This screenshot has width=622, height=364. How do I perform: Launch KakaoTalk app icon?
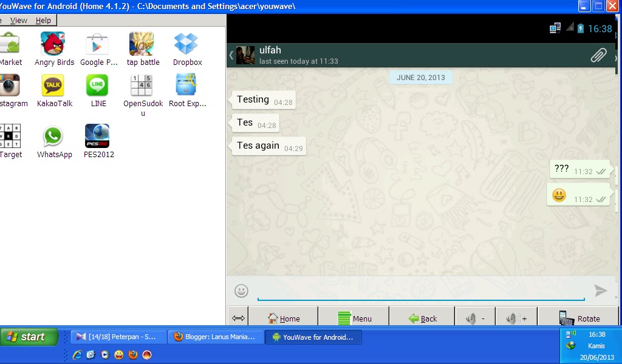53,85
